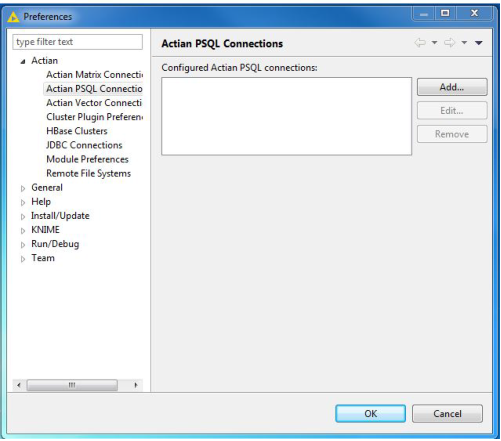Click the Remove button
This screenshot has height=441, width=501.
[452, 134]
